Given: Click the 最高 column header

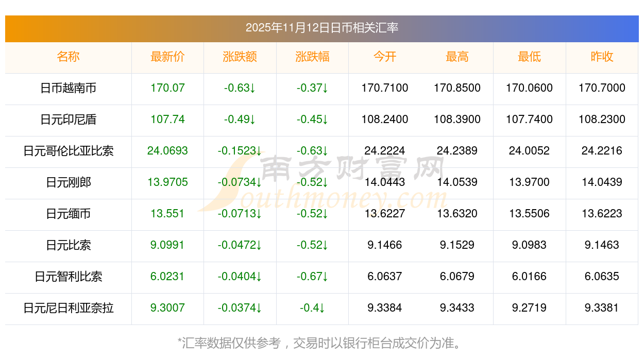Looking at the screenshot, I should (x=457, y=57).
